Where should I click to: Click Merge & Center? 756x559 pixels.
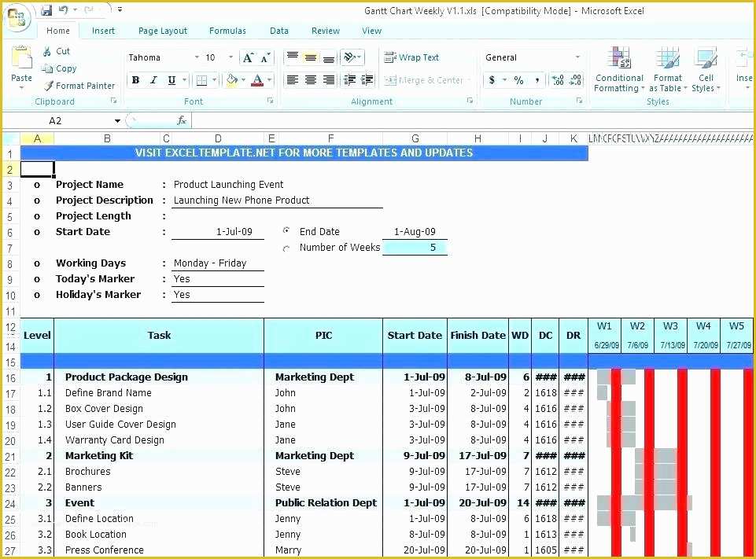[424, 80]
